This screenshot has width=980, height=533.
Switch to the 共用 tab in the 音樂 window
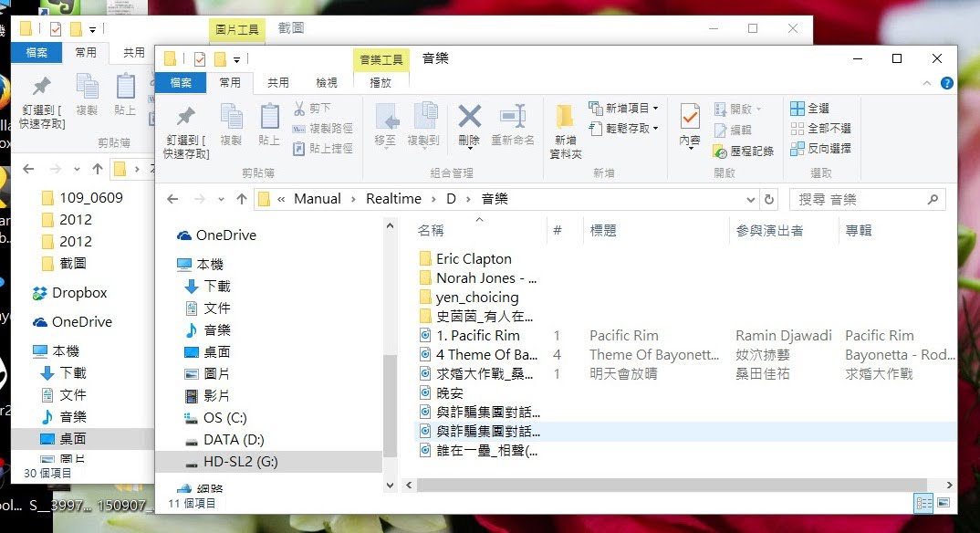[278, 82]
